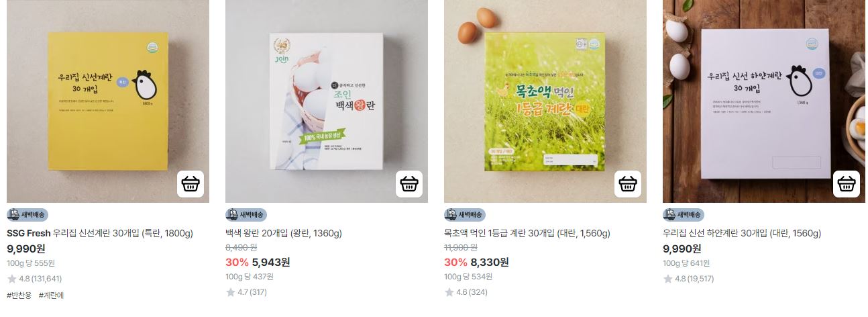Open the white 하얀계란 box image
The height and width of the screenshot is (317, 868).
pyautogui.click(x=764, y=101)
